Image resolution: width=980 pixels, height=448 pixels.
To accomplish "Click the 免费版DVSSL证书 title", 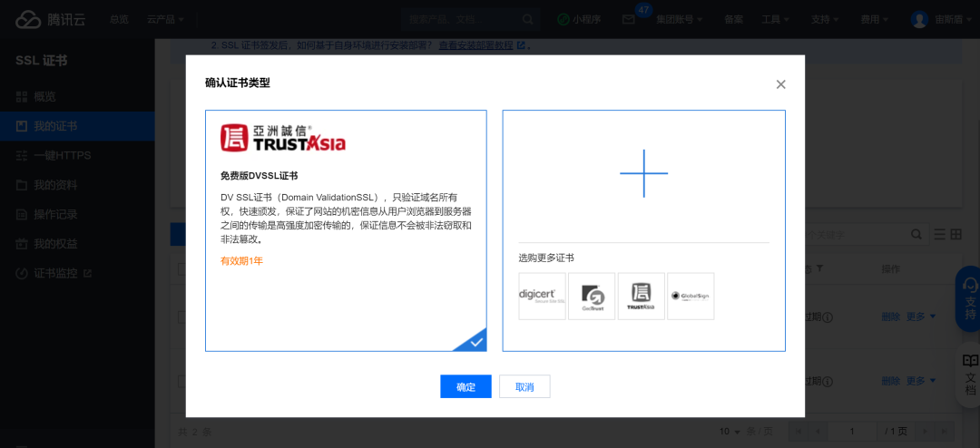I will tap(259, 176).
